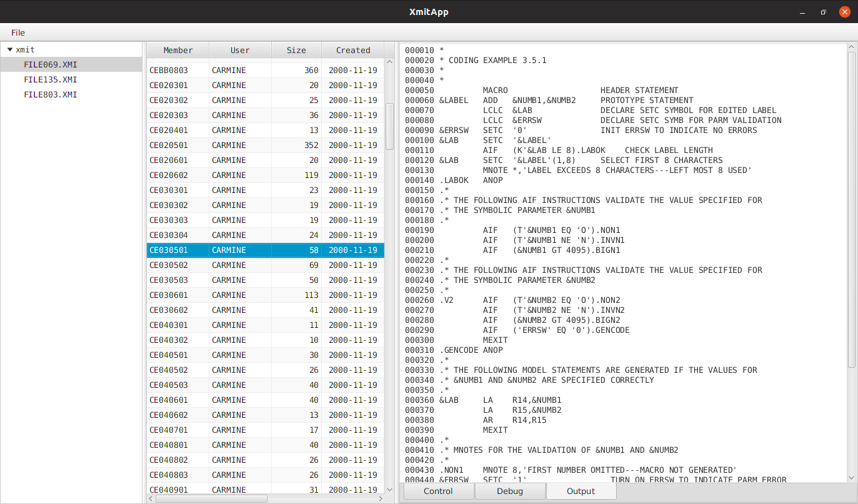The image size is (858, 504).
Task: Collapse the xmit tree node
Action: pos(10,49)
